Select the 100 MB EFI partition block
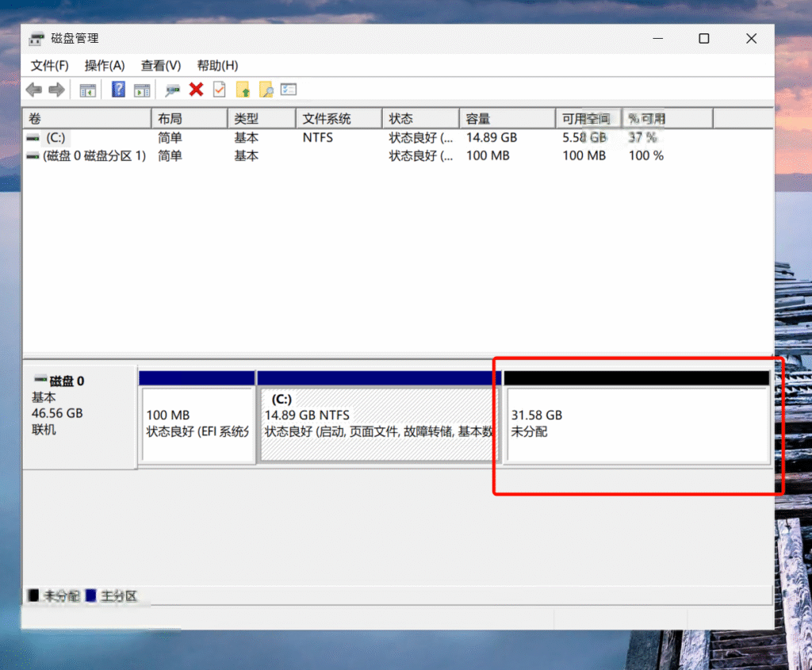 (197, 424)
